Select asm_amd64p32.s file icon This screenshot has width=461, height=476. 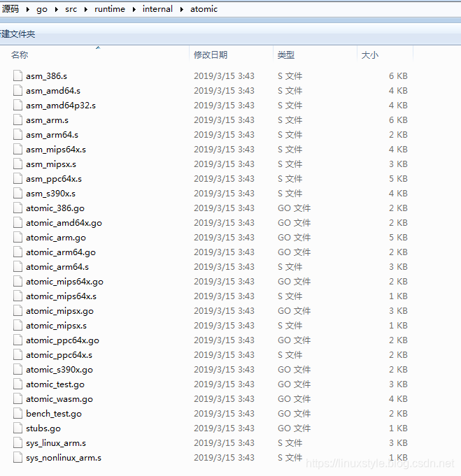point(18,105)
